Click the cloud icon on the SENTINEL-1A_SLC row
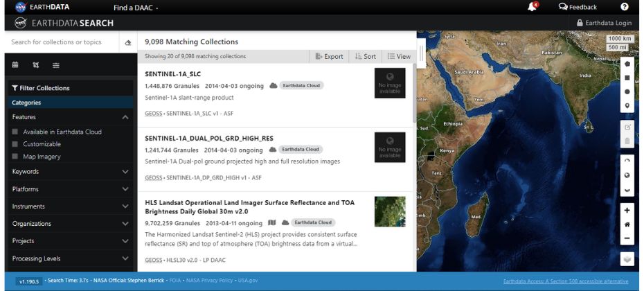 tap(274, 85)
